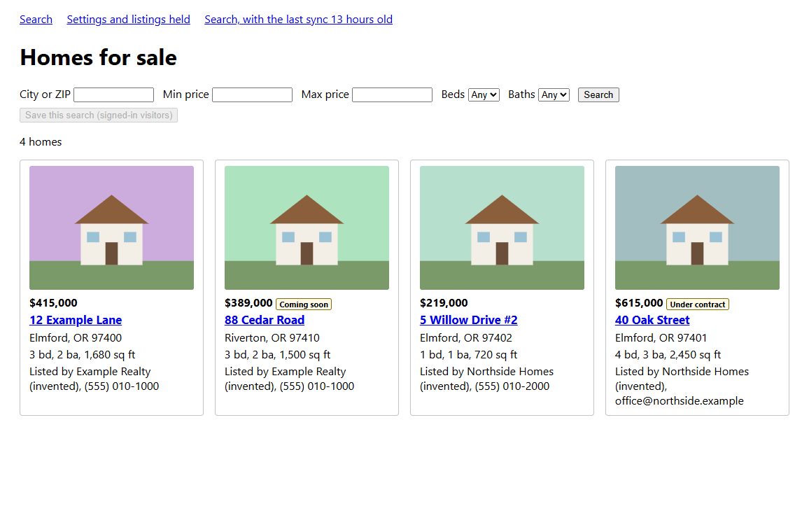Screen dimensions: 809x532
Task: Expand the Baths dropdown
Action: click(554, 95)
